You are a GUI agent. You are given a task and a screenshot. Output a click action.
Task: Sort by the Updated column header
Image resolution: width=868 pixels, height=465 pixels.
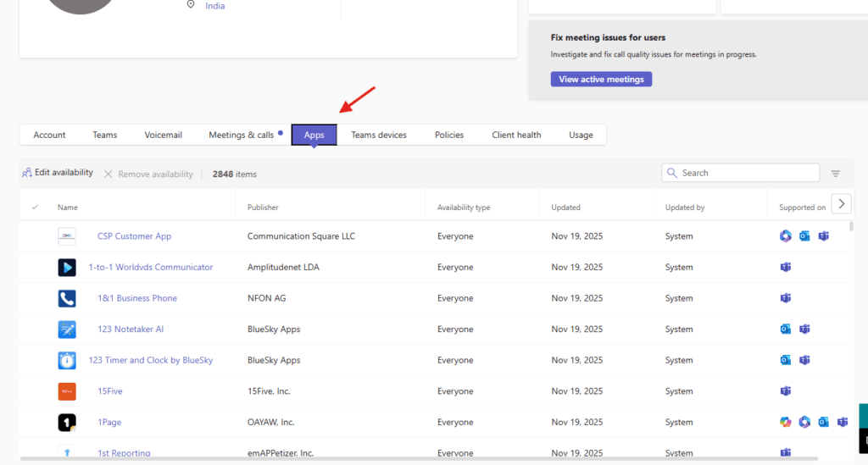[565, 208]
